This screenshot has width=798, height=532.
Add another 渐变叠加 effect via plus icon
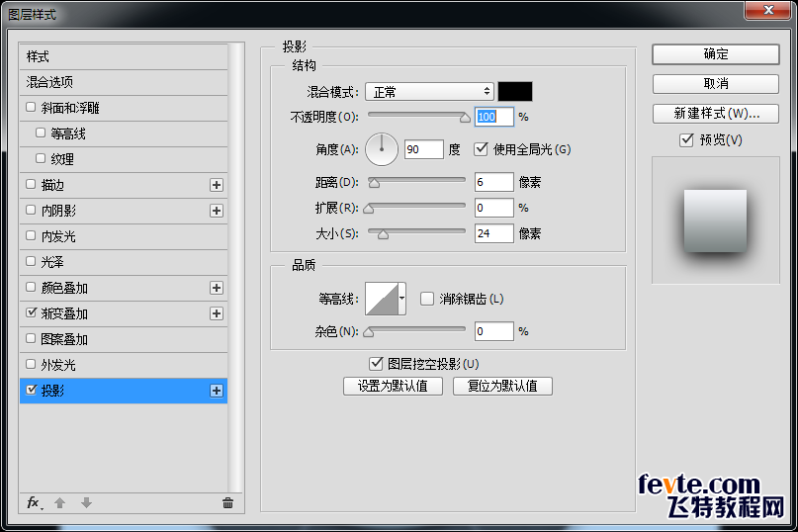217,313
